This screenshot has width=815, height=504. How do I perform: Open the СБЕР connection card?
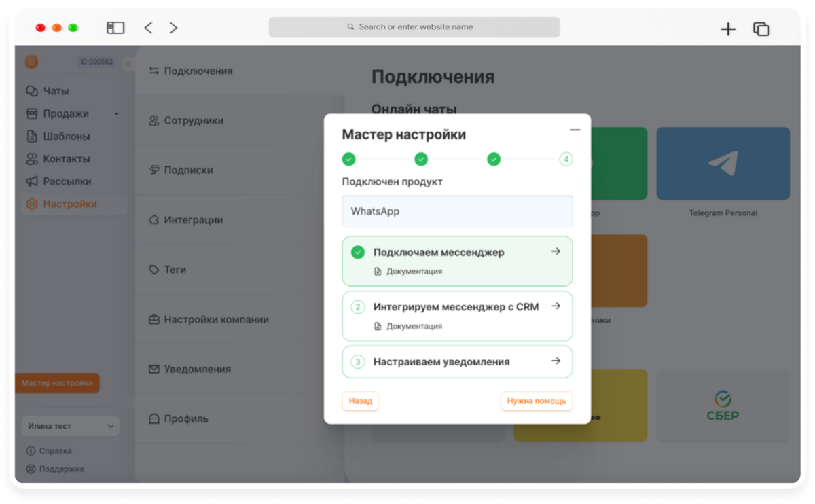723,406
